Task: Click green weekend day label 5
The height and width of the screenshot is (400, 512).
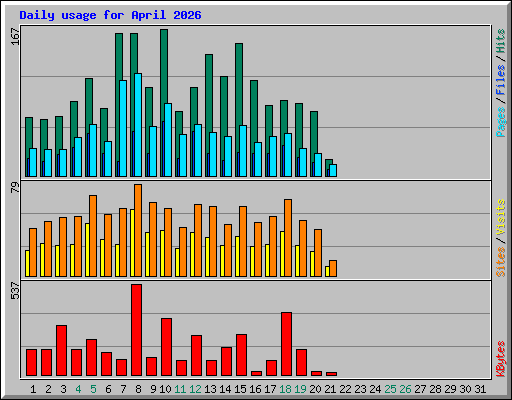Action: coord(93,389)
